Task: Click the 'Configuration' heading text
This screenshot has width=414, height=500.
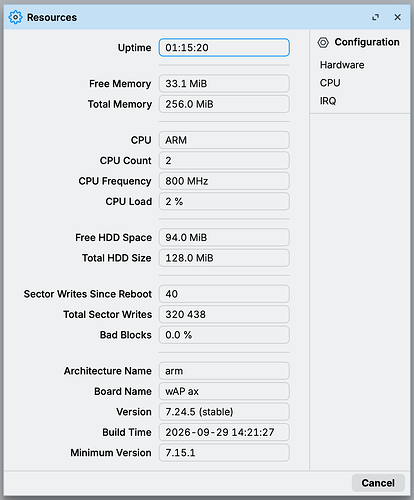Action: pos(367,42)
